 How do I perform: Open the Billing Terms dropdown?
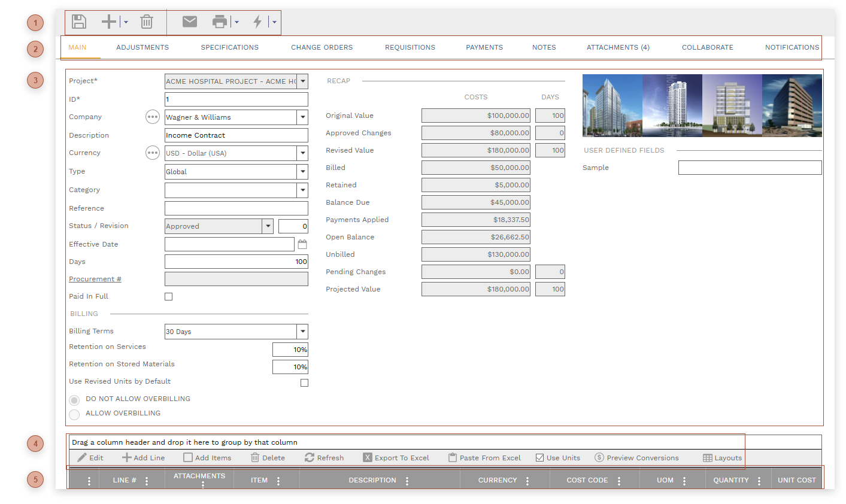coord(303,332)
